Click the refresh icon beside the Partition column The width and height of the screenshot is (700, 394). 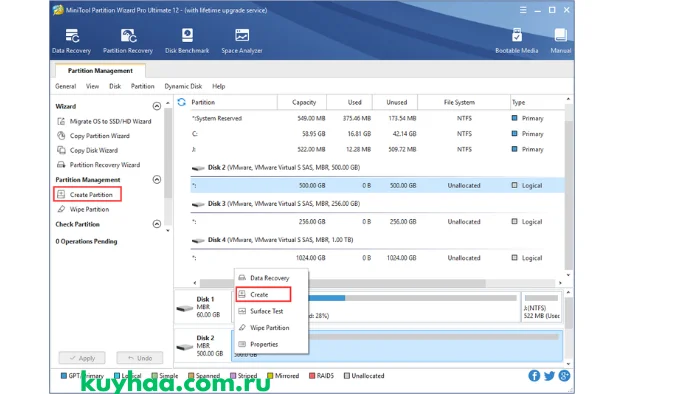[x=181, y=102]
